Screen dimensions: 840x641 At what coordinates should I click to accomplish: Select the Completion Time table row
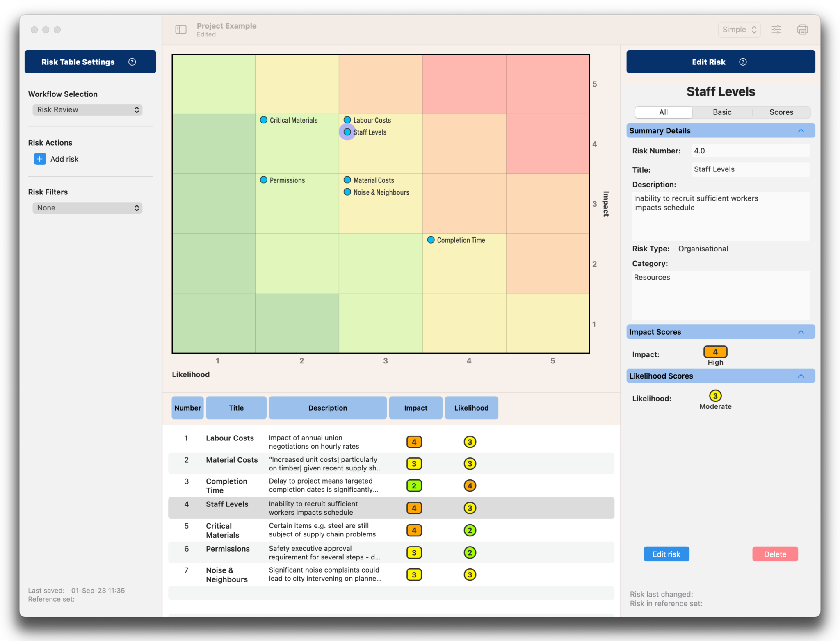coord(391,486)
